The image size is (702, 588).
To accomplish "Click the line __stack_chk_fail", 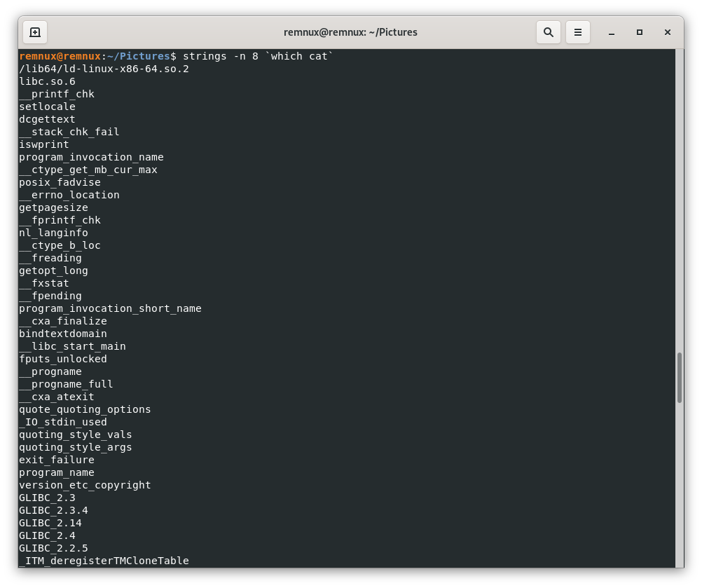I will (69, 132).
